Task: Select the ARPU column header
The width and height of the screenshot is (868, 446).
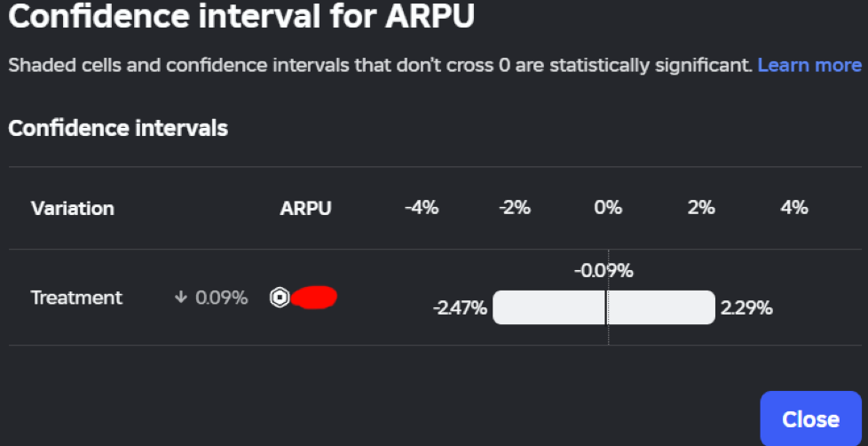Action: pos(305,209)
